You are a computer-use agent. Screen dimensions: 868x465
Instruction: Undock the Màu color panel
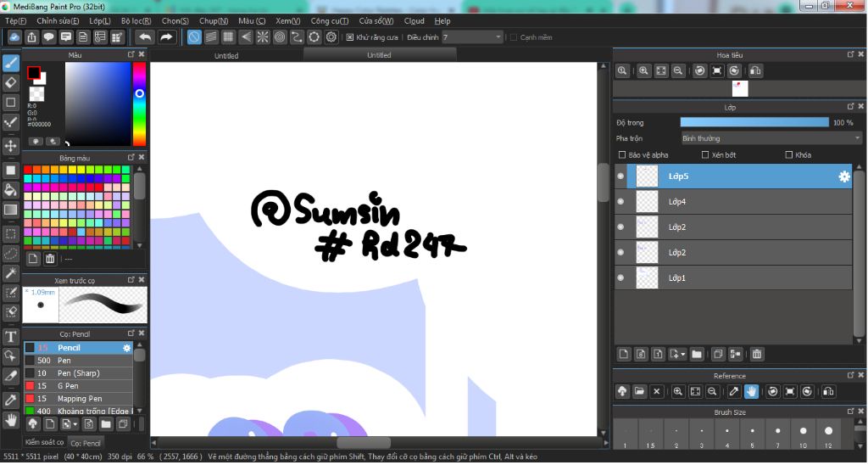pos(131,54)
